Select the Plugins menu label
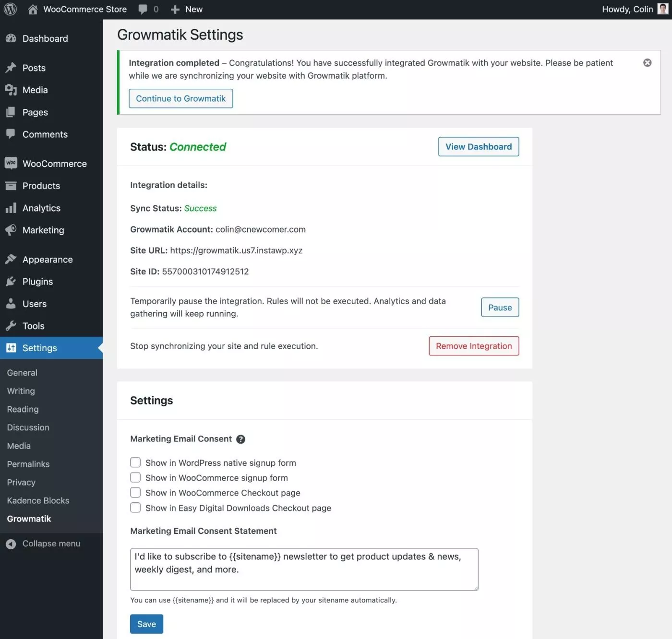672x639 pixels. tap(37, 282)
